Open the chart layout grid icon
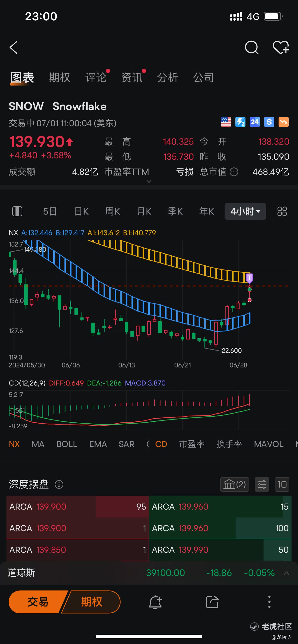 click(x=282, y=211)
